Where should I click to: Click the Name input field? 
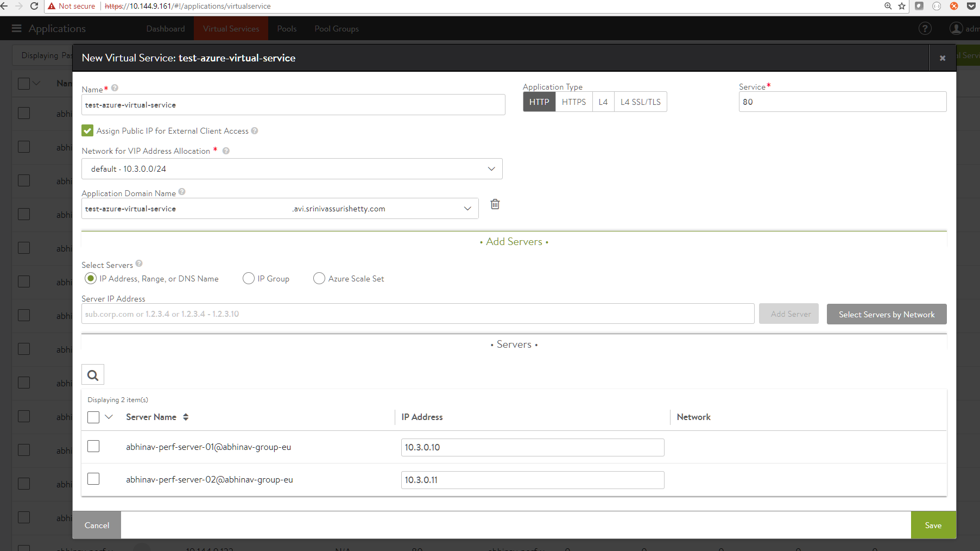point(293,105)
